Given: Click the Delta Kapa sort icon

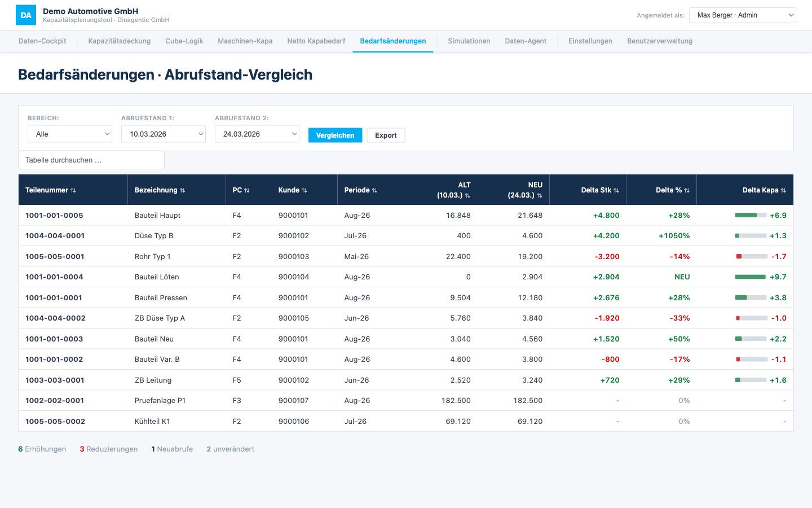Looking at the screenshot, I should 783,191.
